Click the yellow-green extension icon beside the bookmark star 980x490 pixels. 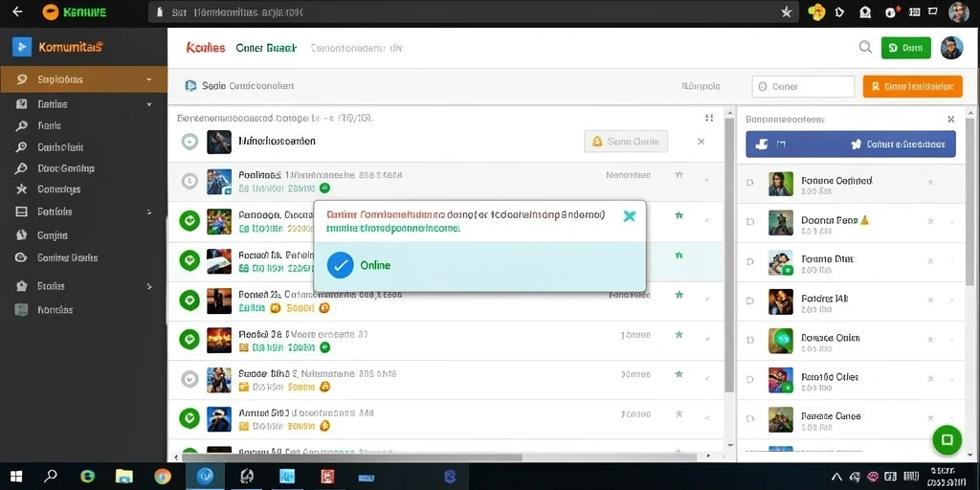(x=816, y=11)
